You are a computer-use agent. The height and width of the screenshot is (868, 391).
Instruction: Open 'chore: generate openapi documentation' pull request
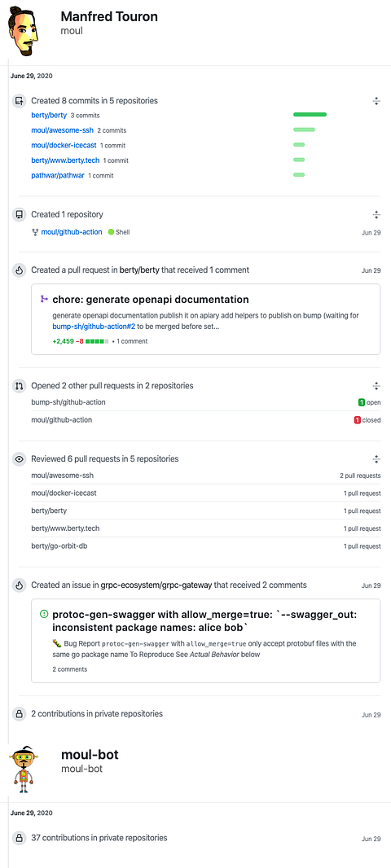[x=151, y=300]
